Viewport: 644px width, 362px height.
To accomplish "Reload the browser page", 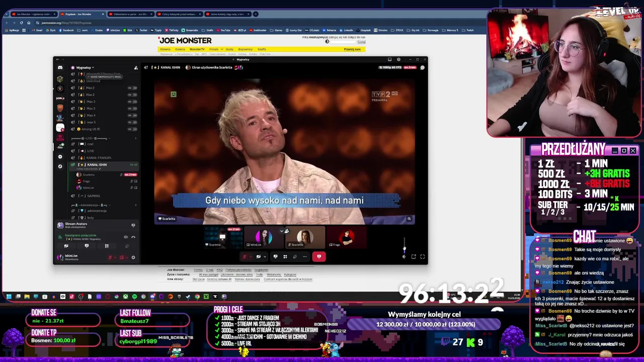I will click(21, 23).
